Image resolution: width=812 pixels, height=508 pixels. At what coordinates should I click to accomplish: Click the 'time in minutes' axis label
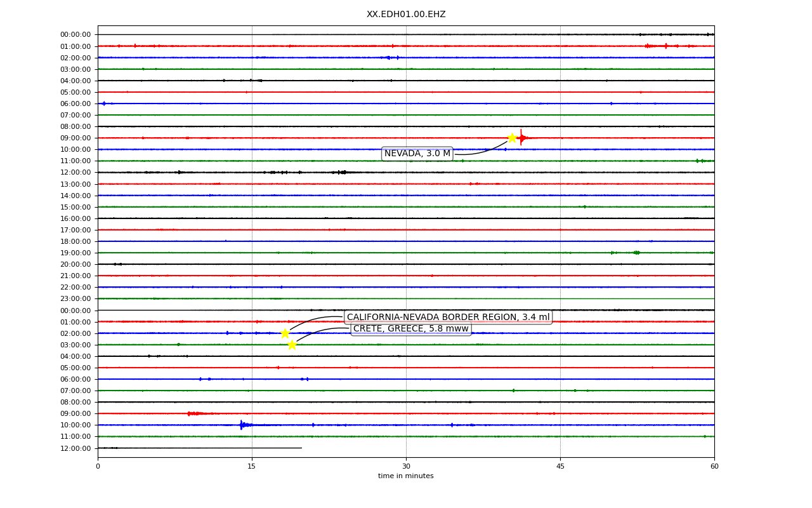click(406, 476)
